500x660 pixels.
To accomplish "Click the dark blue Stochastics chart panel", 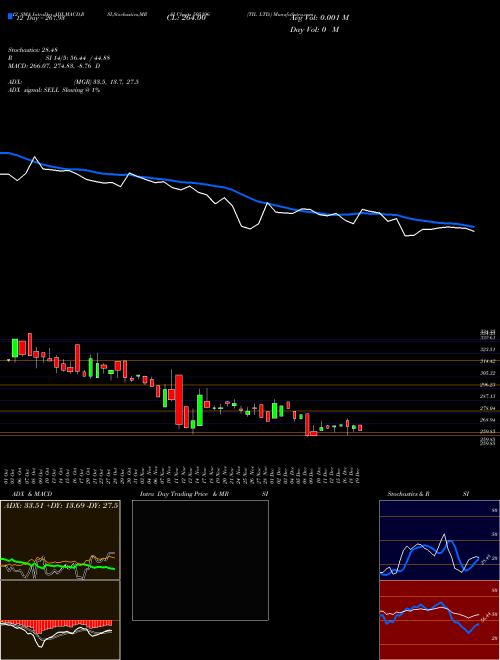I will pyautogui.click(x=439, y=540).
